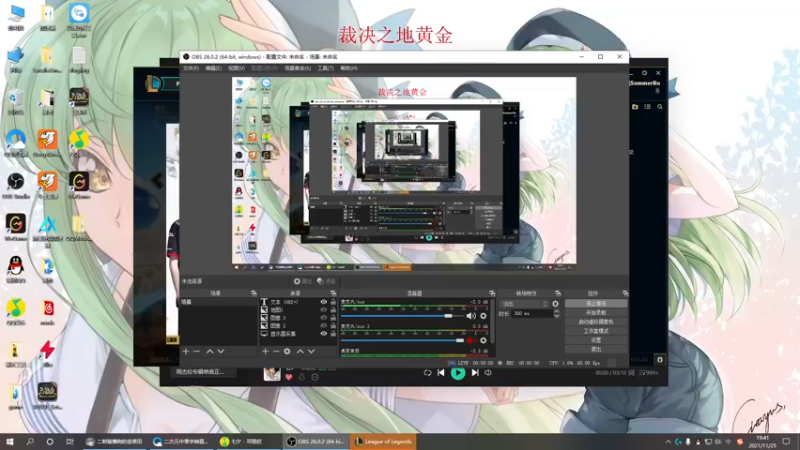The height and width of the screenshot is (450, 800).
Task: Lock the 文本 (GDI+) source
Action: click(333, 302)
